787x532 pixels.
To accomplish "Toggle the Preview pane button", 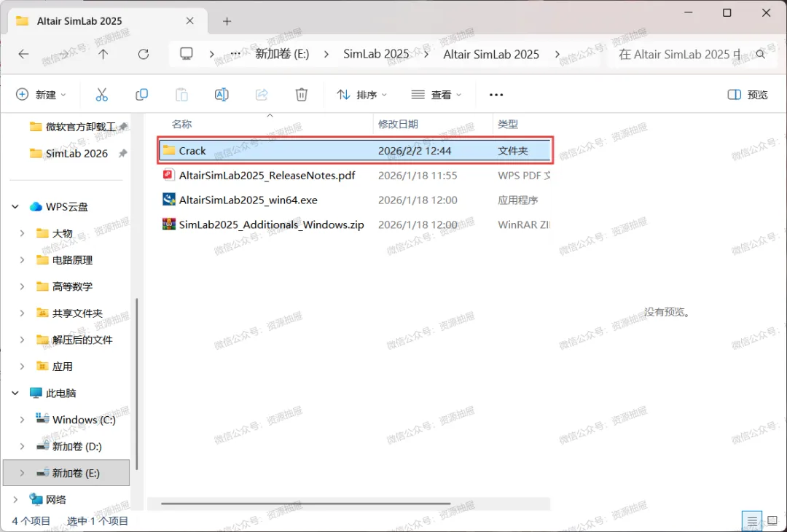I will tap(748, 95).
